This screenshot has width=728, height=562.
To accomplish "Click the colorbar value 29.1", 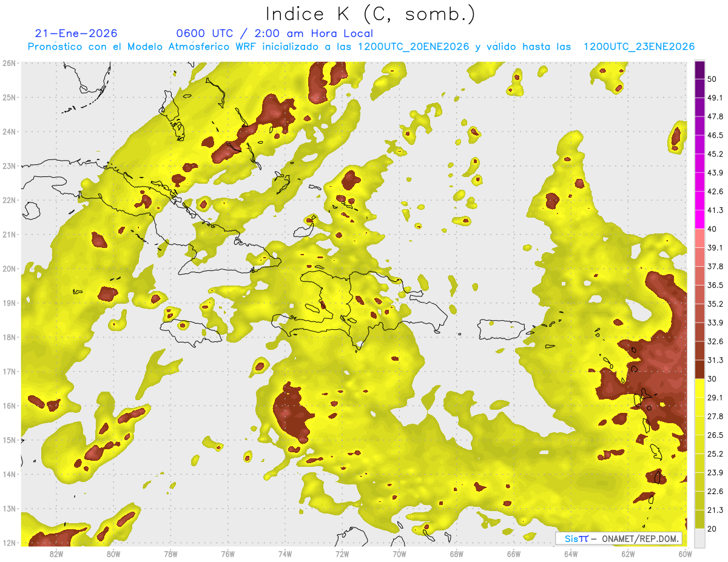I will pos(715,398).
